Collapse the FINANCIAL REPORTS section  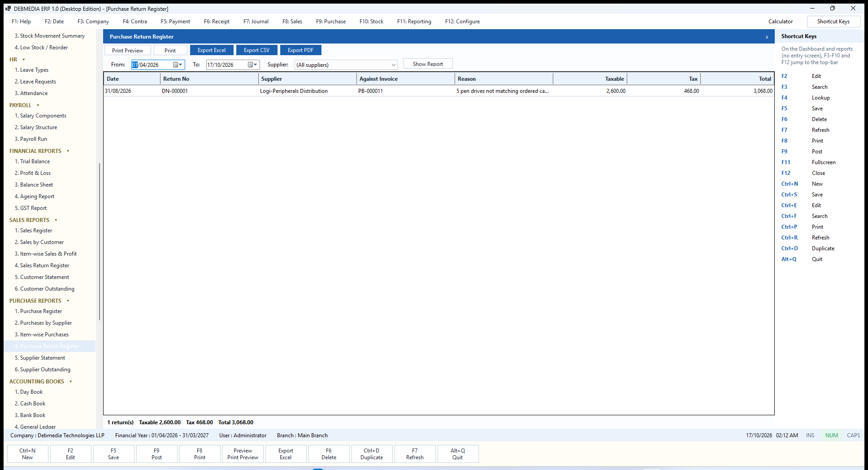click(68, 151)
